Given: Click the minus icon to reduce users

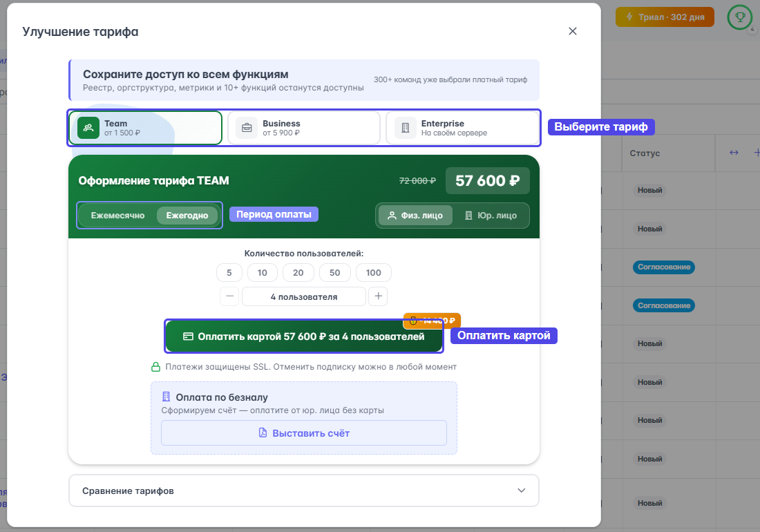Looking at the screenshot, I should tap(230, 296).
